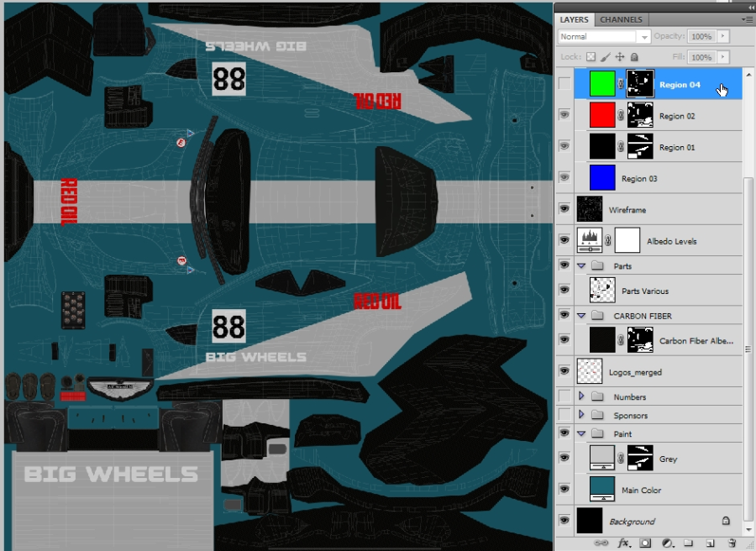Click the mask link icon on Region 02
This screenshot has height=551, width=756.
tap(621, 116)
